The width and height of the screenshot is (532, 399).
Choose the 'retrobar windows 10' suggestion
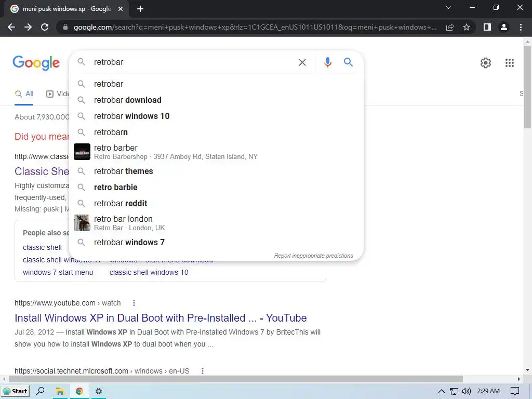pyautogui.click(x=216, y=116)
